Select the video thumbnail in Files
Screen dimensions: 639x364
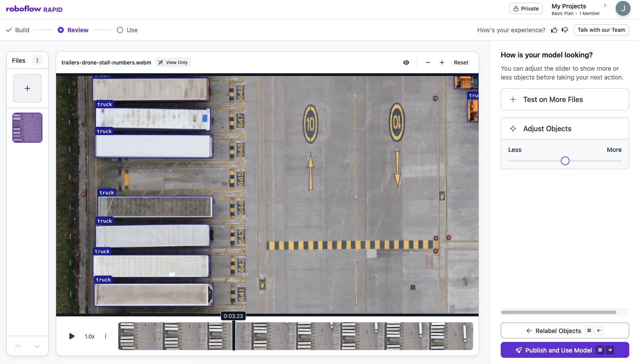27,128
